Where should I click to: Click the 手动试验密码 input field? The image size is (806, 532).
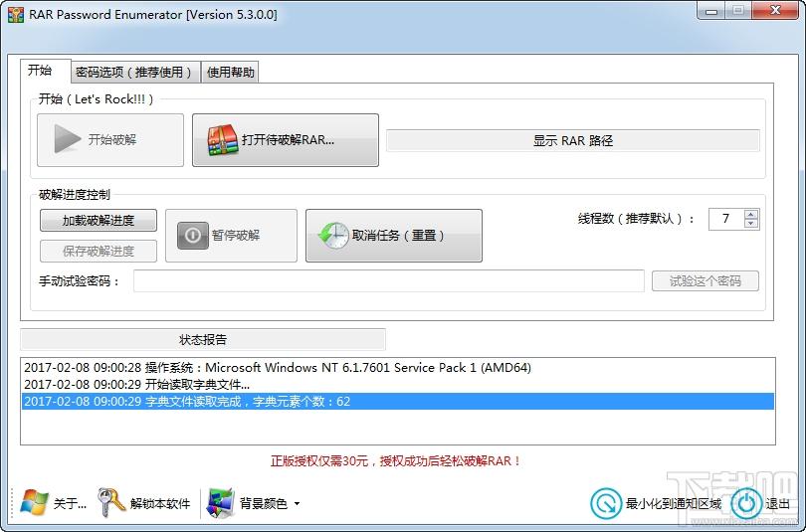pyautogui.click(x=389, y=280)
